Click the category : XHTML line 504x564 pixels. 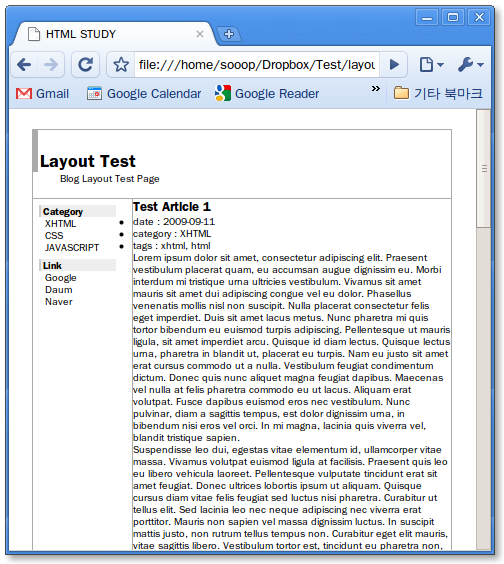coord(172,234)
